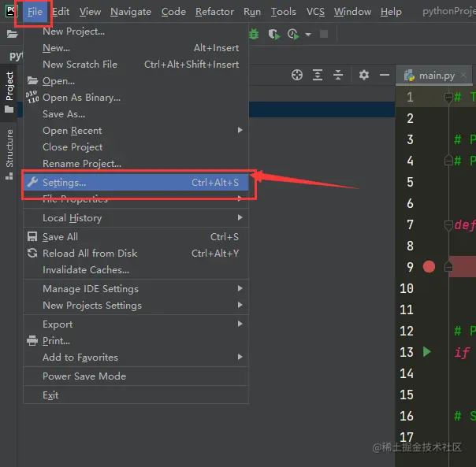Switch to the main.py editor tab
Screen dimensions: 476x467
437,76
